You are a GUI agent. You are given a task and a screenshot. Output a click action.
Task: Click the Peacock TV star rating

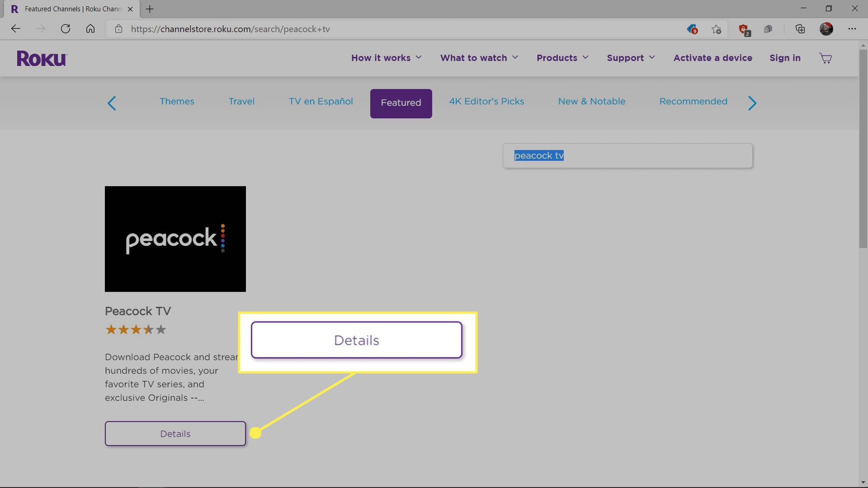pos(136,329)
